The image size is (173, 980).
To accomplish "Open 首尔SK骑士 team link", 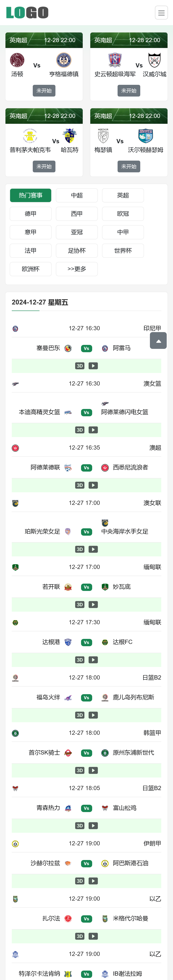I will click(x=44, y=753).
